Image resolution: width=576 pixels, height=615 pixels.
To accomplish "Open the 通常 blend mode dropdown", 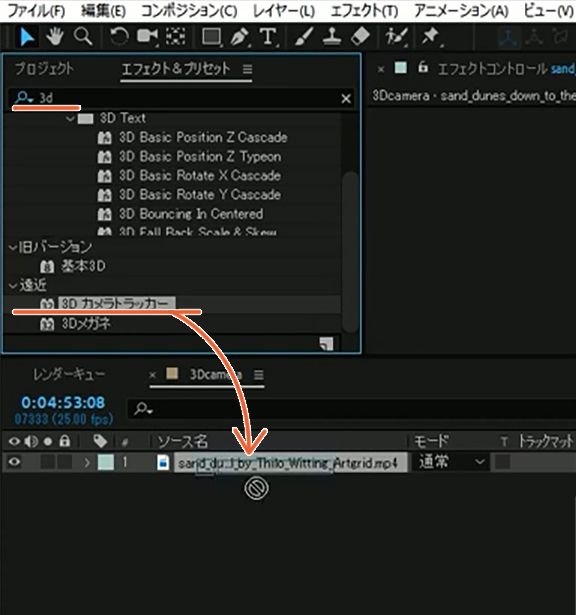I will click(x=450, y=462).
